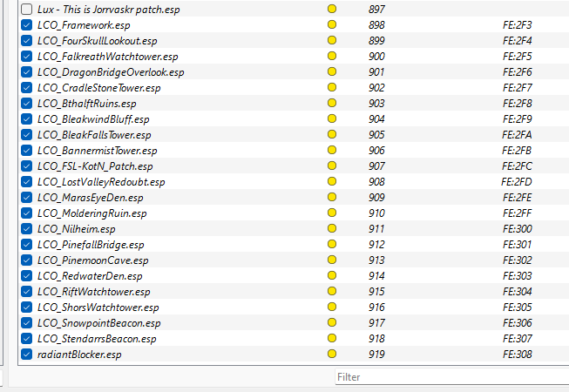Disable LCO_BannermistTower.esp checkbox
The width and height of the screenshot is (569, 392).
pyautogui.click(x=26, y=150)
